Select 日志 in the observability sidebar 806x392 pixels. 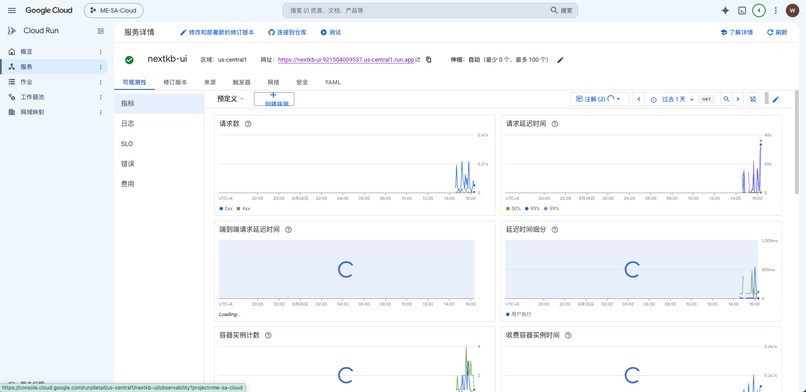(159, 124)
